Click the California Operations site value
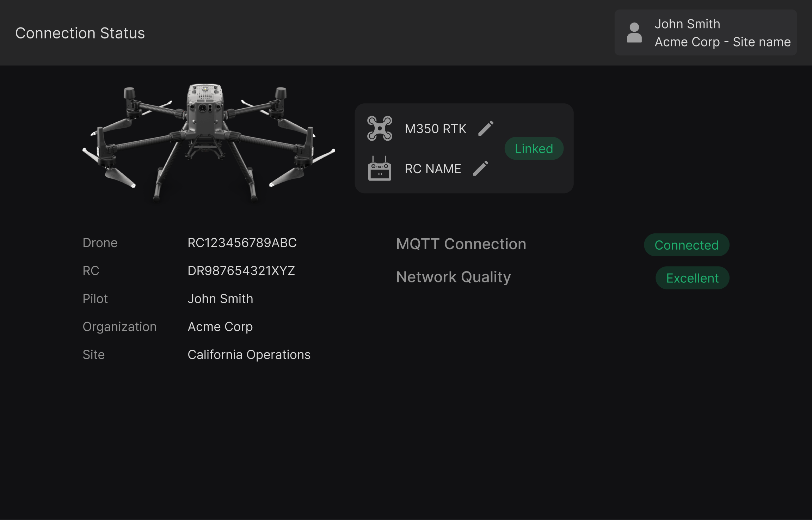Viewport: 812px width, 520px height. (249, 355)
